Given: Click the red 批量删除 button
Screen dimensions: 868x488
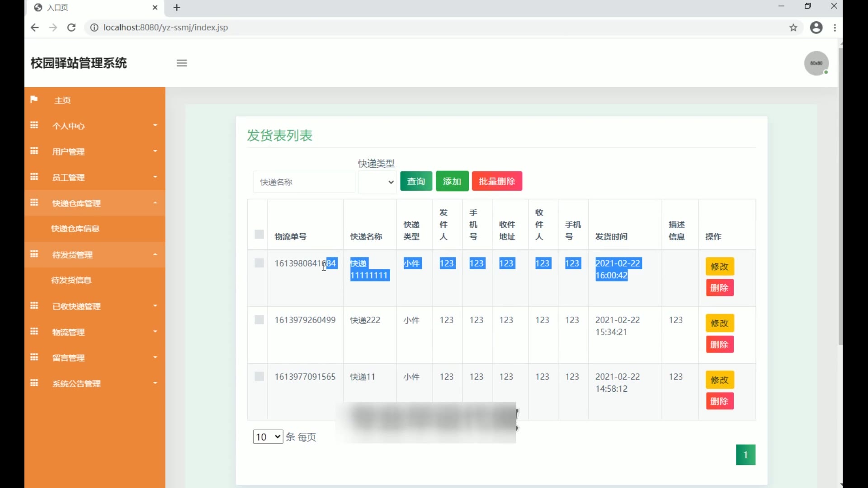Looking at the screenshot, I should pos(497,181).
